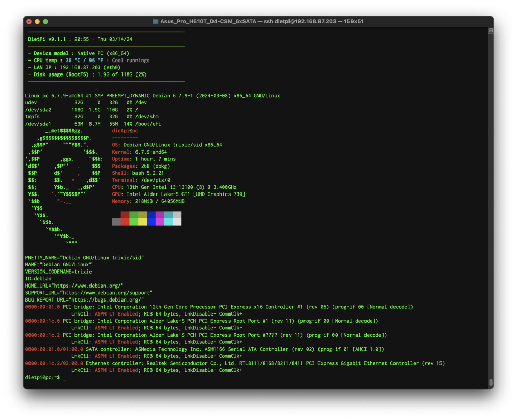Click the scrollbar marker icon at top right
This screenshot has width=517, height=420.
point(491,31)
